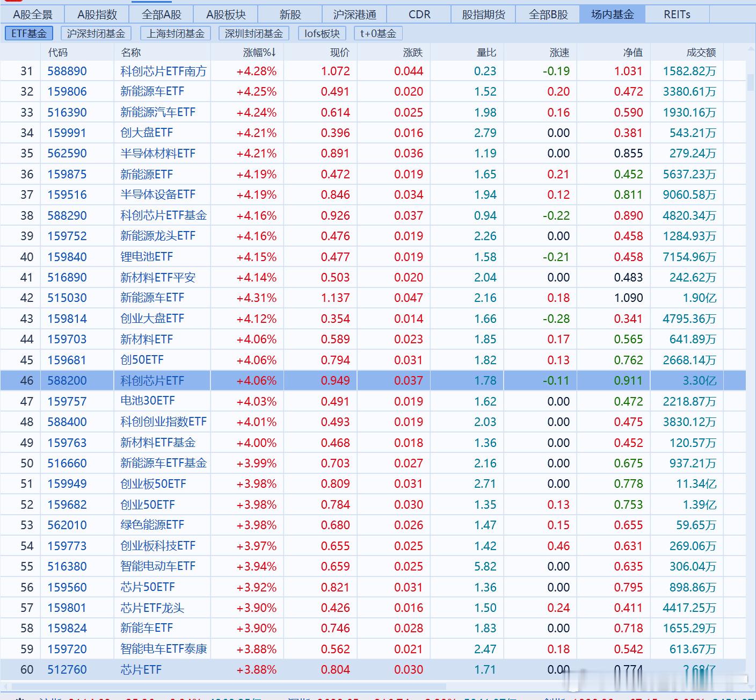This screenshot has width=756, height=700.
Task: Switch to 沪深港通 tab
Action: coord(355,15)
